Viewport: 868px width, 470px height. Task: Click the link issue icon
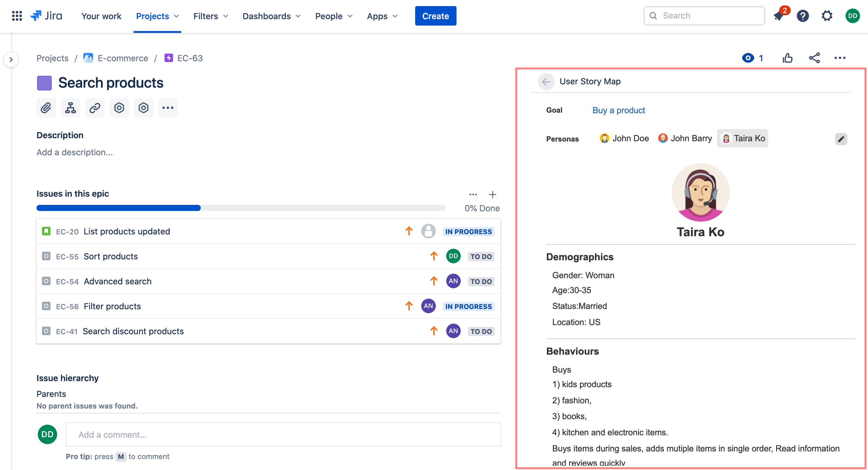click(x=95, y=108)
